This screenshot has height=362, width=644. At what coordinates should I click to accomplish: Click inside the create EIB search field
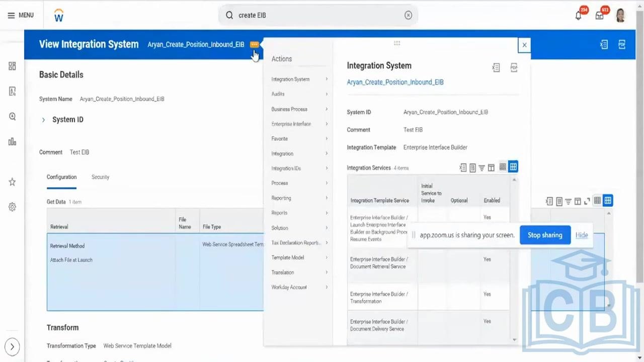317,15
